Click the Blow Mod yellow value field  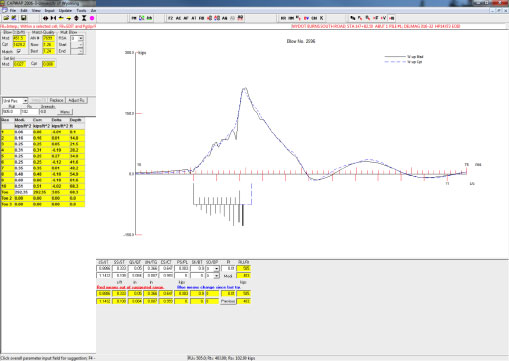[19, 38]
